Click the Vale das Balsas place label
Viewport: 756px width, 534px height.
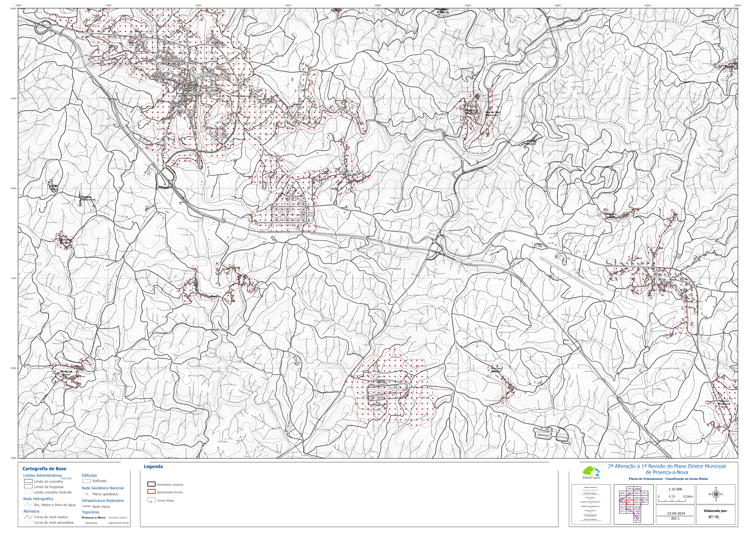496,370
